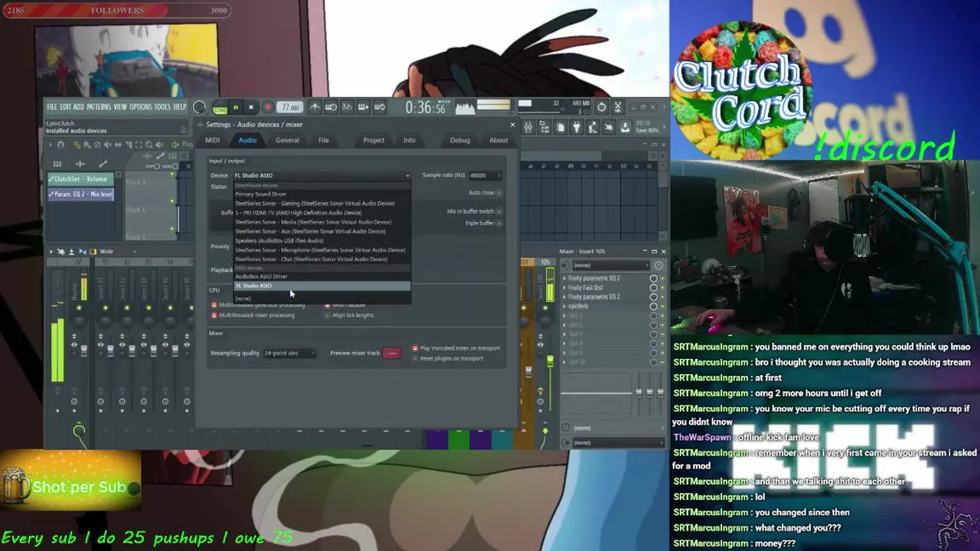
Task: Open the PATTERNS menu
Action: coord(99,107)
